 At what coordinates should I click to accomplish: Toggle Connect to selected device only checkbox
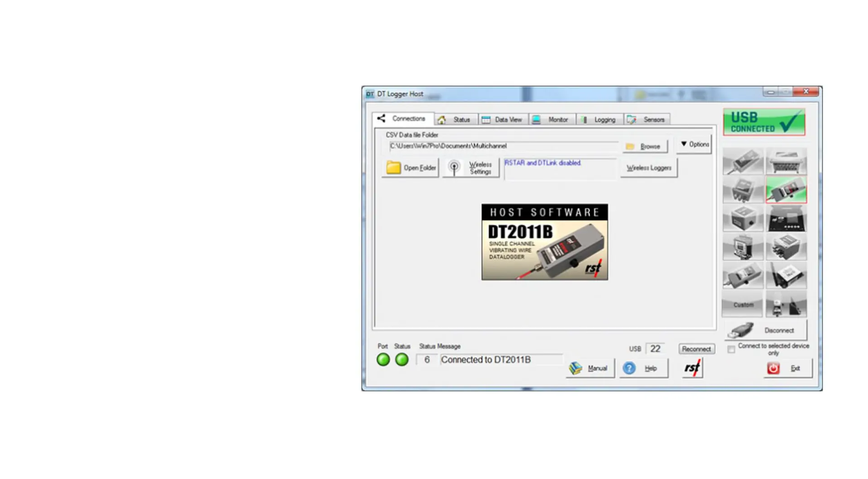click(731, 349)
